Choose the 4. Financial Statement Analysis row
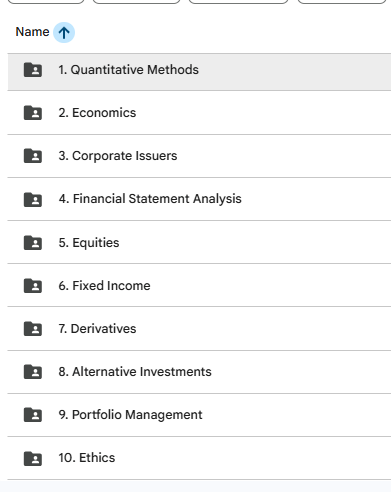The width and height of the screenshot is (391, 492). [199, 199]
